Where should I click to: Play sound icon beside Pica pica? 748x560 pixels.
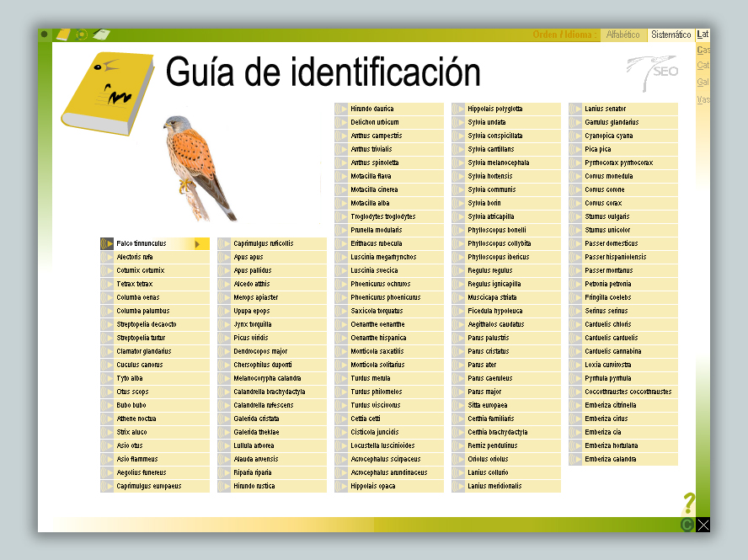click(576, 149)
